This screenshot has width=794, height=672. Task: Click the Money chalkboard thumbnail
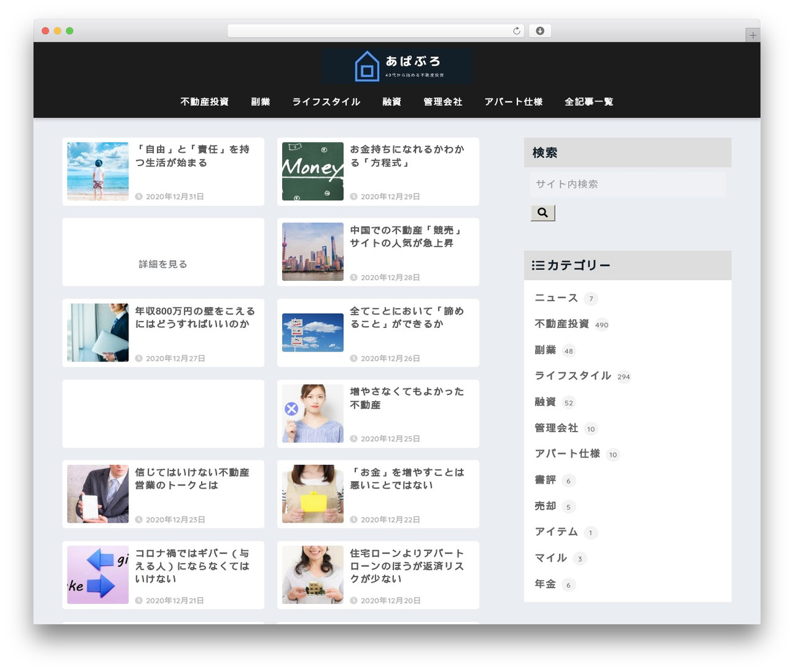pyautogui.click(x=313, y=171)
